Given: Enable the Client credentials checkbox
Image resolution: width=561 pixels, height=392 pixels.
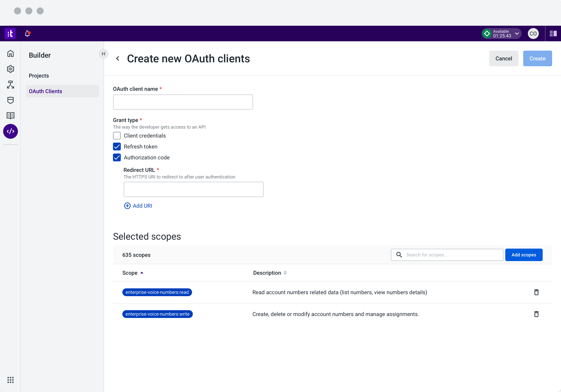Looking at the screenshot, I should coord(117,136).
